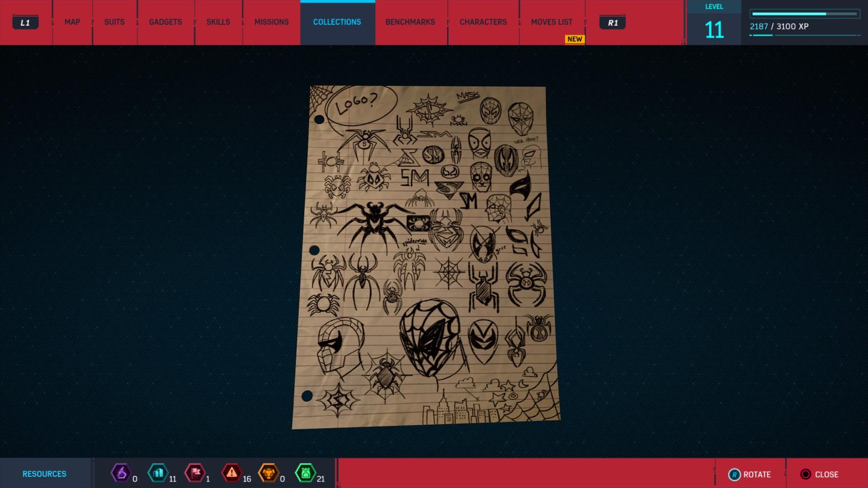This screenshot has height=488, width=868.
Task: Select the pink base token flag icon
Action: click(195, 473)
